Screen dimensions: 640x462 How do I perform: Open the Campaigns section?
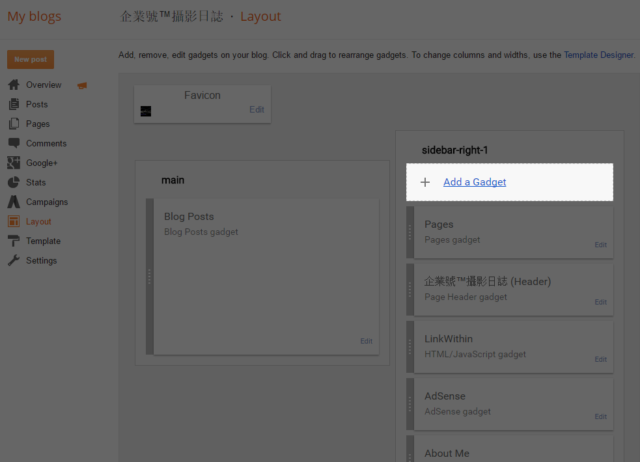point(47,202)
